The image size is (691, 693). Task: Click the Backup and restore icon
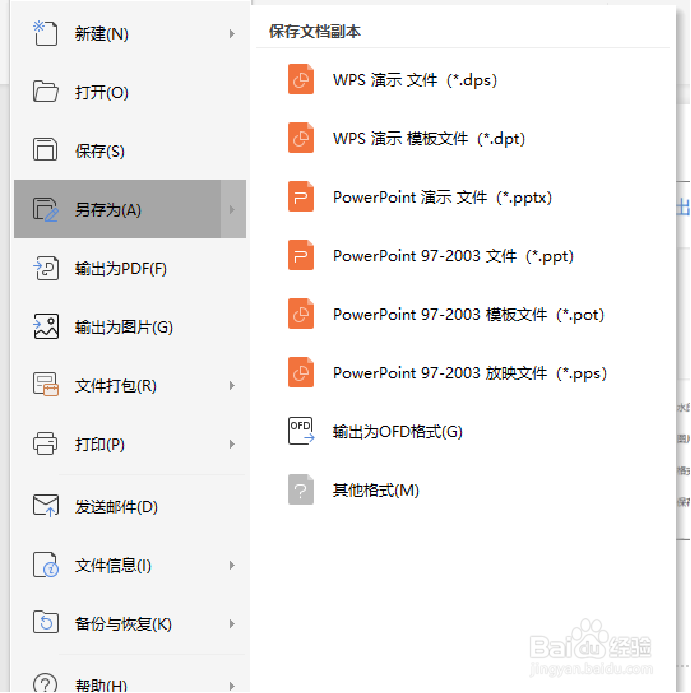tap(46, 622)
